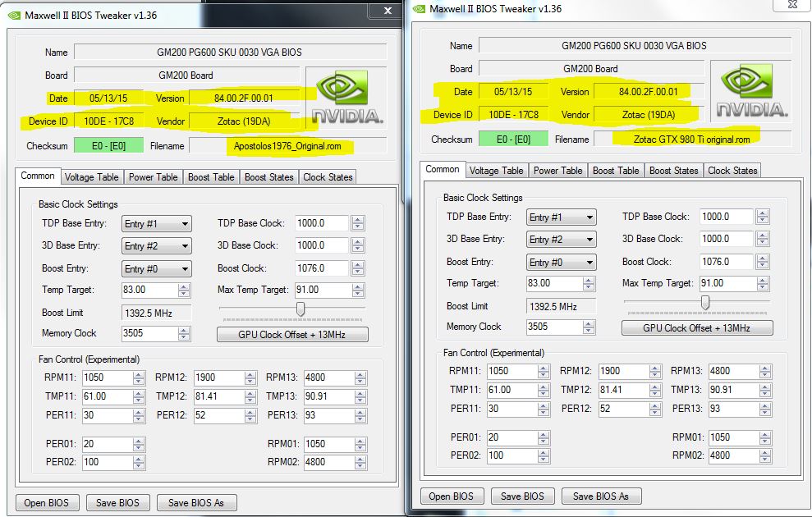The height and width of the screenshot is (517, 812).
Task: Click PER02 stepper in right window
Action: (x=544, y=455)
